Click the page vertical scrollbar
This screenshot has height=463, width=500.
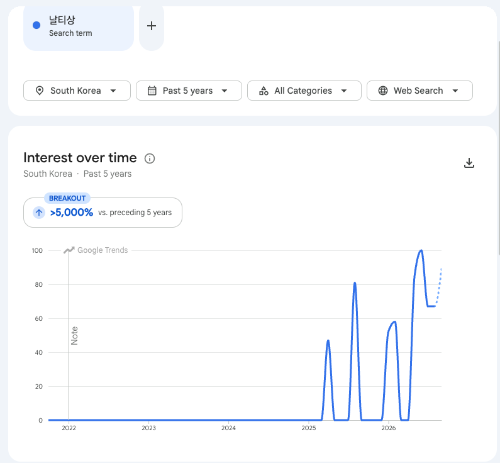coord(499,148)
